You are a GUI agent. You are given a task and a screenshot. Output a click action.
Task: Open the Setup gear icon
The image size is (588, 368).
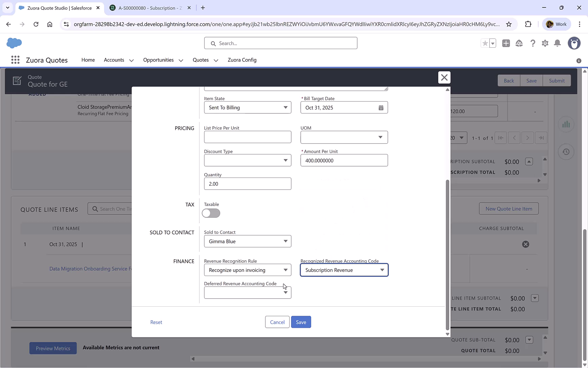[x=545, y=43]
